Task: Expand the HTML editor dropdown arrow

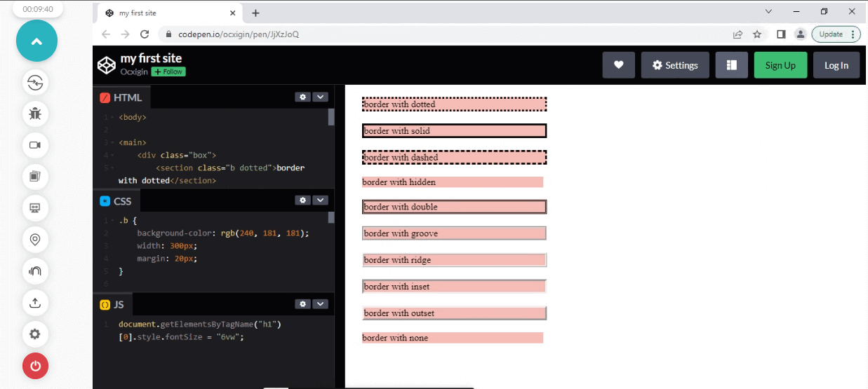Action: [x=320, y=97]
